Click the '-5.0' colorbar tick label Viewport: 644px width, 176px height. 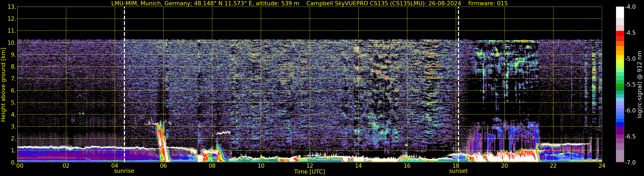click(x=630, y=59)
